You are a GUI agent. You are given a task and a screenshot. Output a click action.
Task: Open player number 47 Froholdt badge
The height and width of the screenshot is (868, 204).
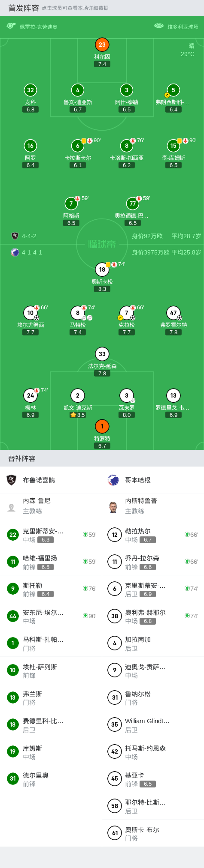click(174, 313)
